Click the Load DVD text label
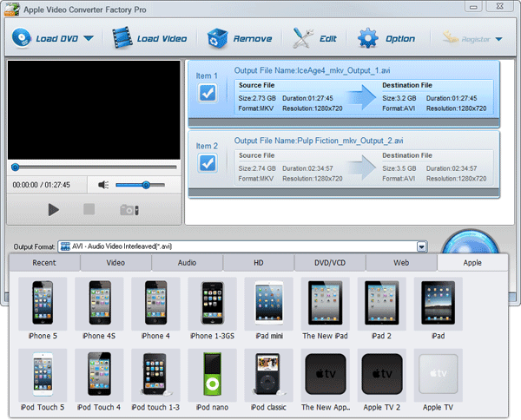 point(56,39)
